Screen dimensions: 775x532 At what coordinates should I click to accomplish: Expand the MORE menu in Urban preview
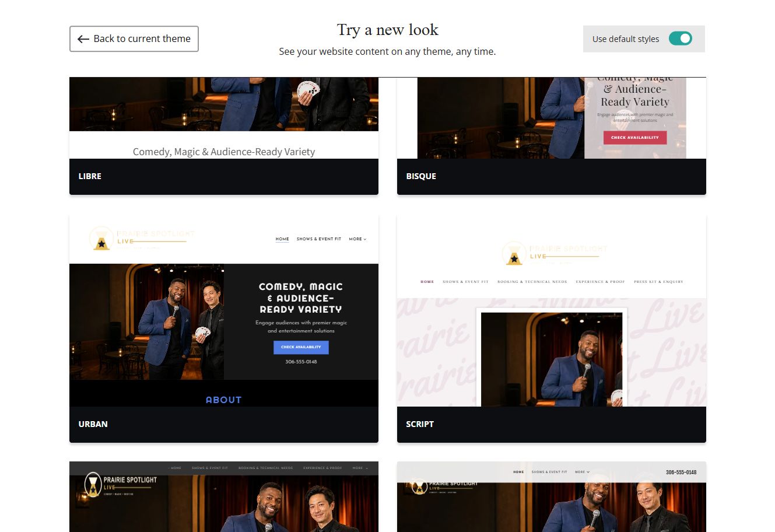[x=357, y=239]
